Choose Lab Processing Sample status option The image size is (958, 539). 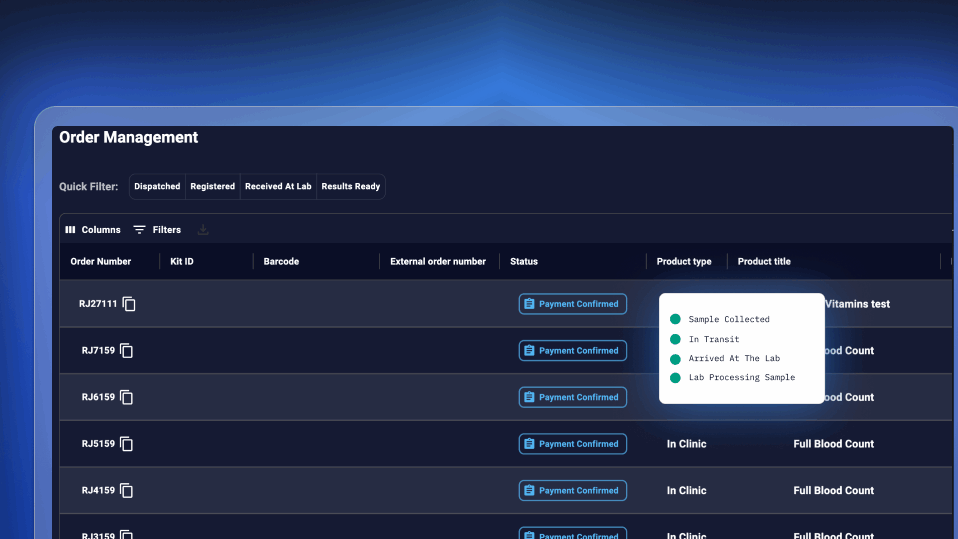click(741, 378)
